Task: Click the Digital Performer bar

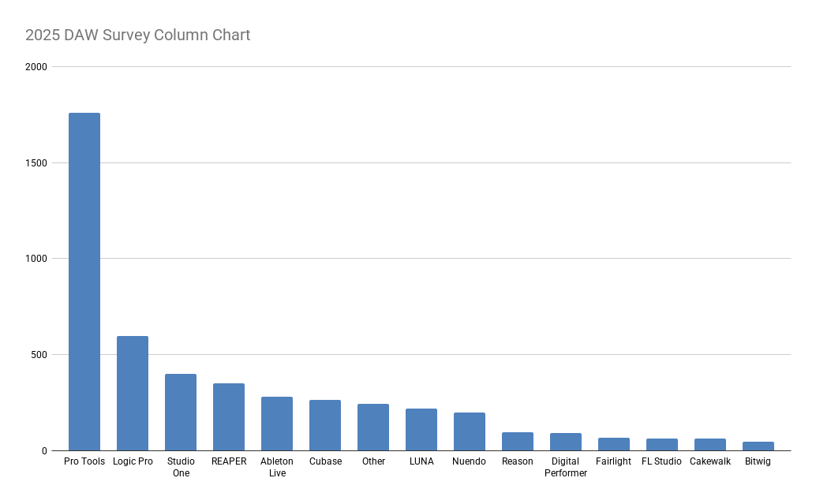Action: click(566, 442)
